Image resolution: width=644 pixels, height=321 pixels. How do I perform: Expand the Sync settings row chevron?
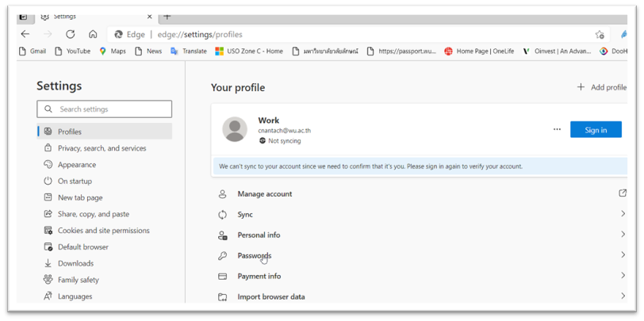click(x=623, y=214)
